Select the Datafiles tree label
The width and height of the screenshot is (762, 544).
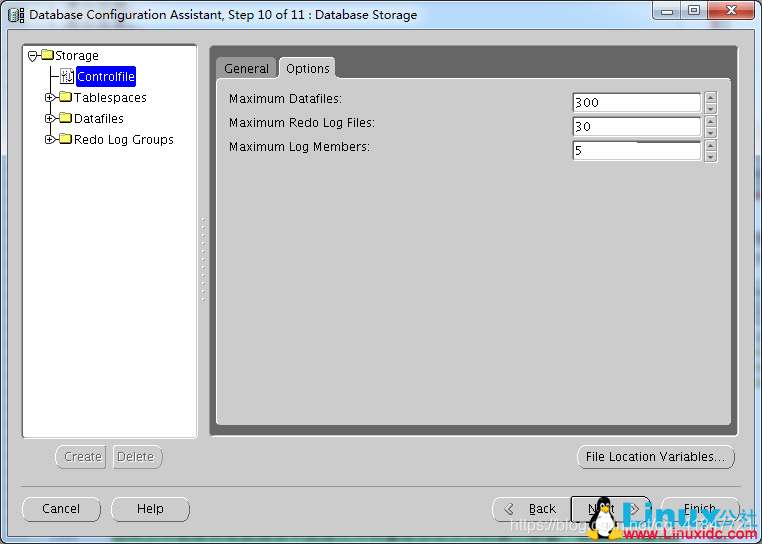pos(99,119)
